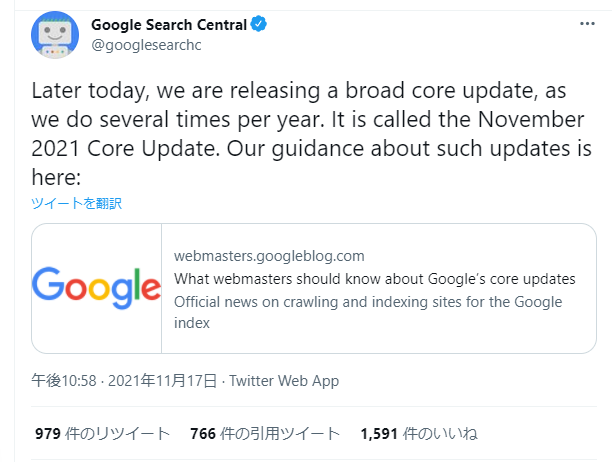Open 'What webmasters should know' card title
The height and width of the screenshot is (462, 612).
[x=374, y=279]
